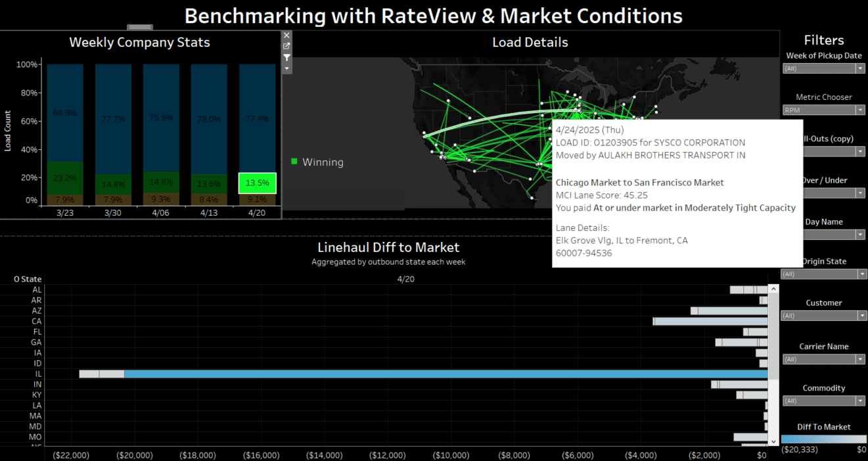The image size is (868, 461).
Task: Select the 68.9% blue segment for 3/23
Action: (x=64, y=112)
